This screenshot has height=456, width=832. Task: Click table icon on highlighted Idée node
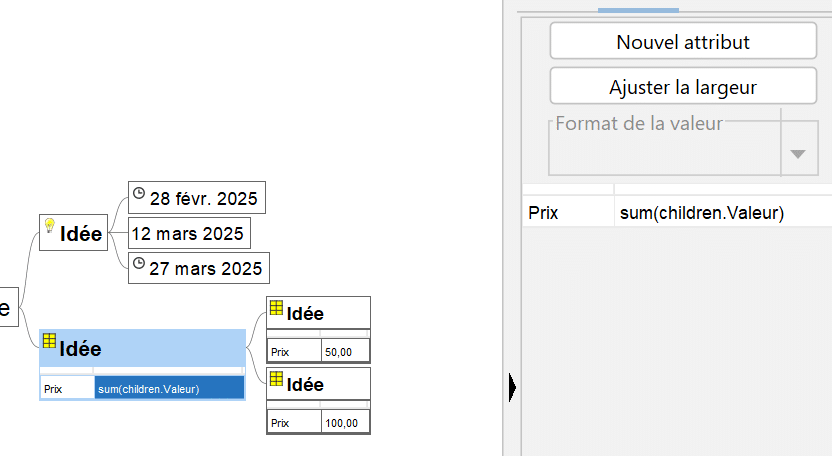tap(49, 341)
